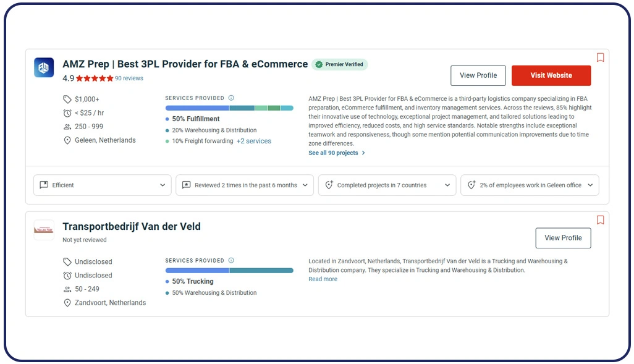
Task: Open the Geleen office employees dropdown
Action: coord(530,185)
